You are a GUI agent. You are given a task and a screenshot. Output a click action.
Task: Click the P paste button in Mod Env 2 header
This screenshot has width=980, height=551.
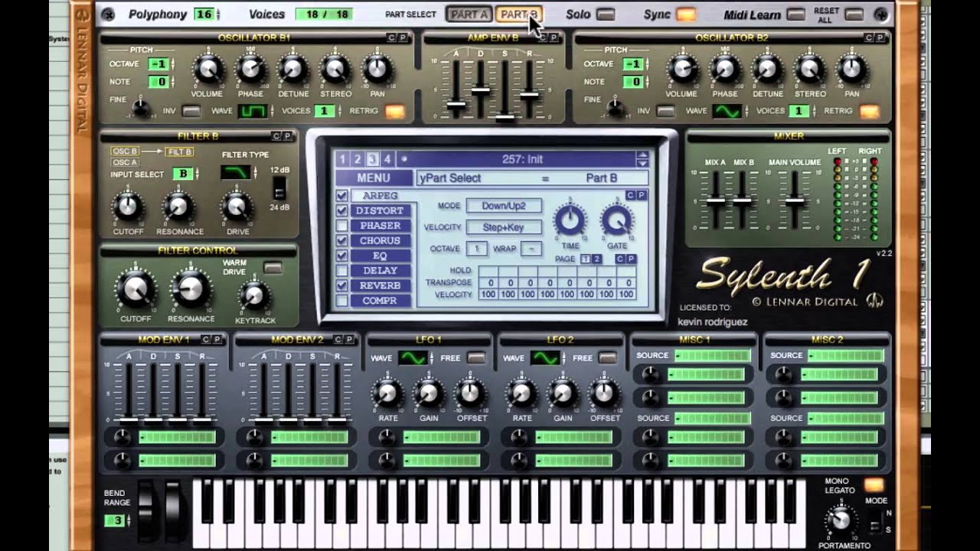coord(349,339)
